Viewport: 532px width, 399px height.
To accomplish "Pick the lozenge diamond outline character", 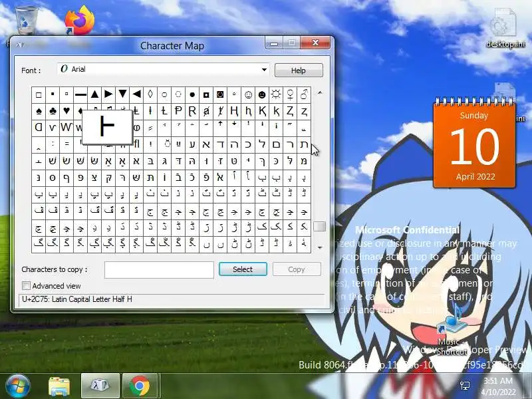I will [x=150, y=94].
